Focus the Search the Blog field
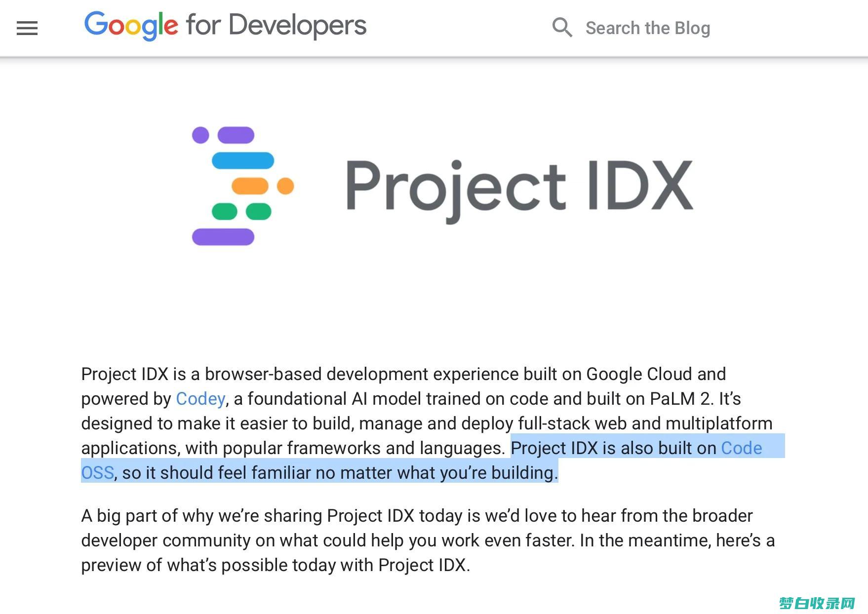The image size is (868, 614). (647, 28)
